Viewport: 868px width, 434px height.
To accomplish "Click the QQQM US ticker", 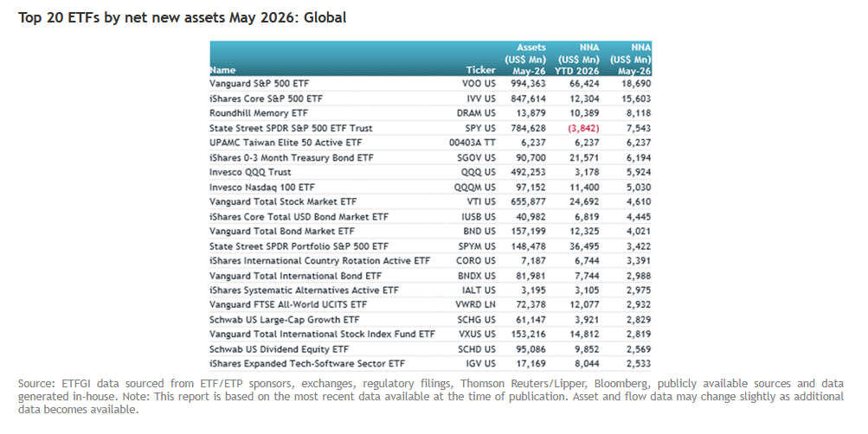I will click(475, 187).
